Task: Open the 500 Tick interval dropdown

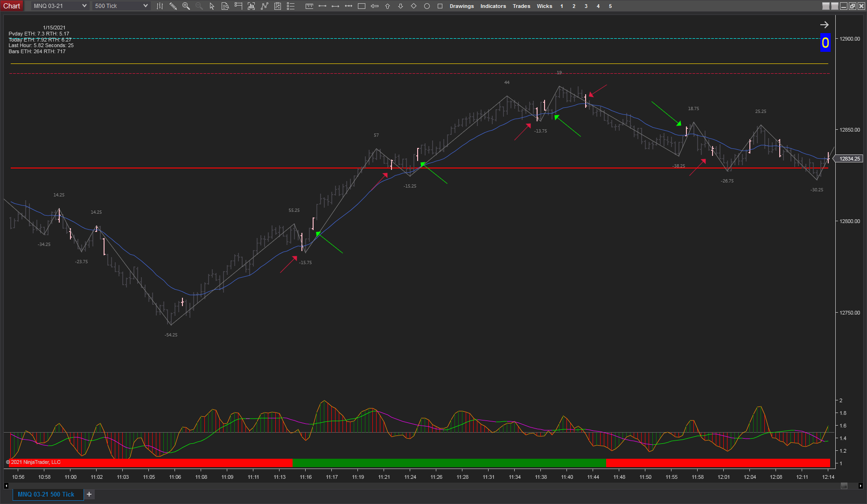Action: (x=121, y=6)
